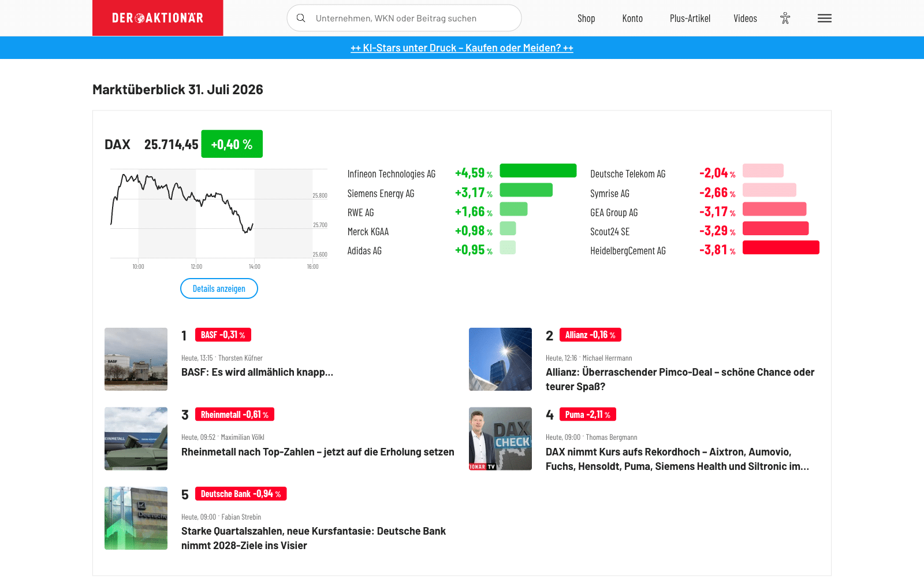Click the Siemens Energy green performance bar
The height and width of the screenshot is (578, 924).
pyautogui.click(x=526, y=190)
